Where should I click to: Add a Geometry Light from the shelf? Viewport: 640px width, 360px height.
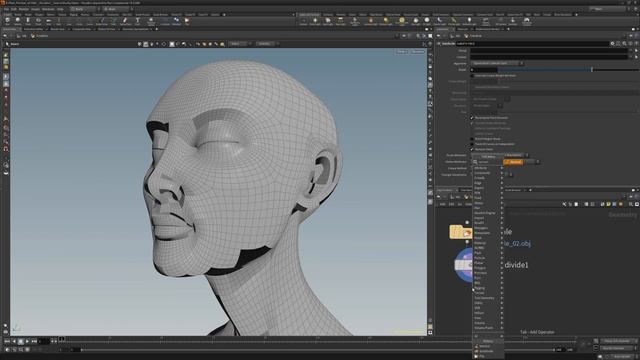355,21
